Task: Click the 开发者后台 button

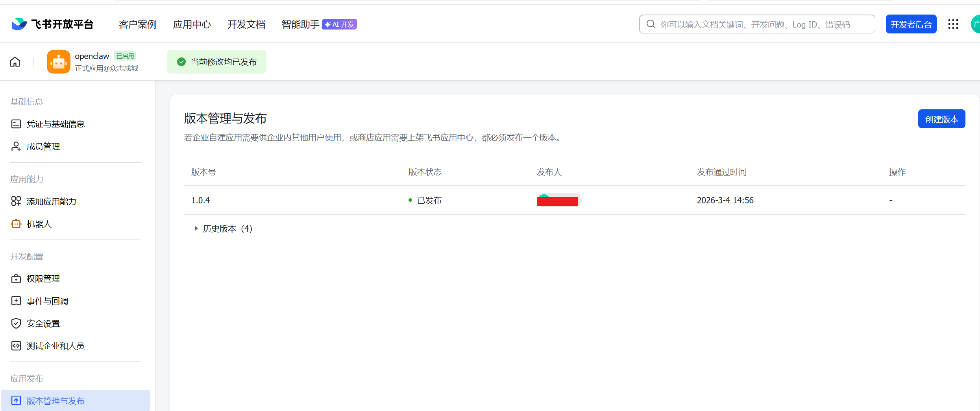Action: pos(911,24)
